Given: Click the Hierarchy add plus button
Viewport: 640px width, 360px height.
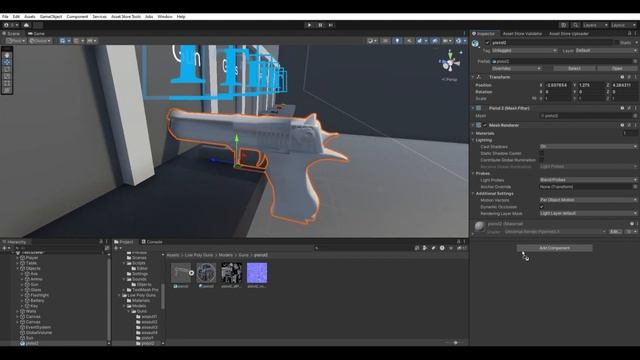Looking at the screenshot, I should (x=4, y=248).
